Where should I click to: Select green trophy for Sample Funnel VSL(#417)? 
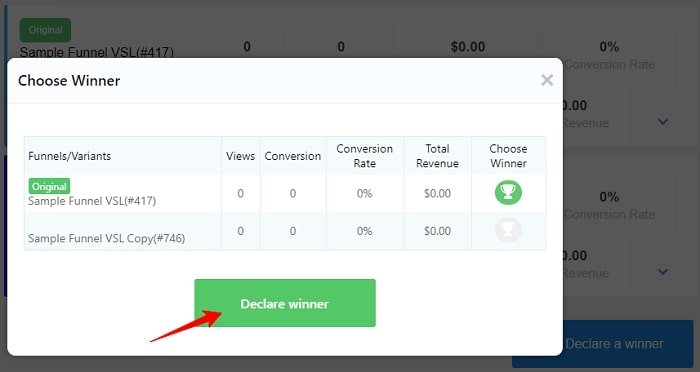tap(508, 192)
